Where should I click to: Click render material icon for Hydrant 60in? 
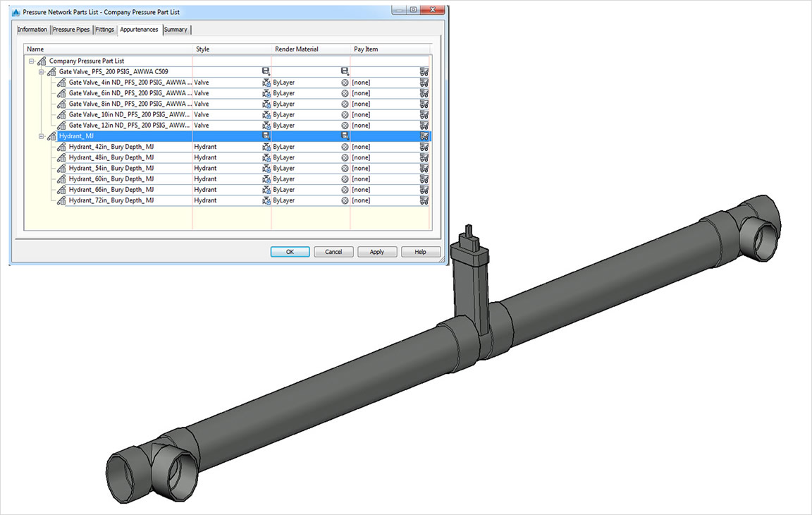pyautogui.click(x=345, y=179)
